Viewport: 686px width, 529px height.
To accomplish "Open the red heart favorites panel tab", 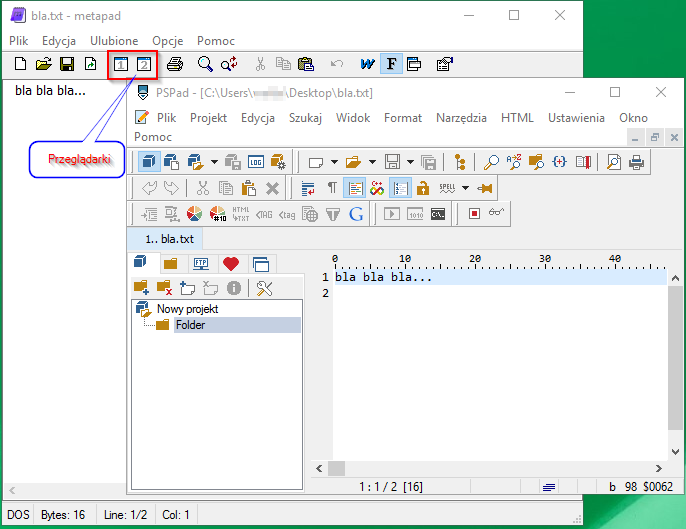I will tap(231, 264).
